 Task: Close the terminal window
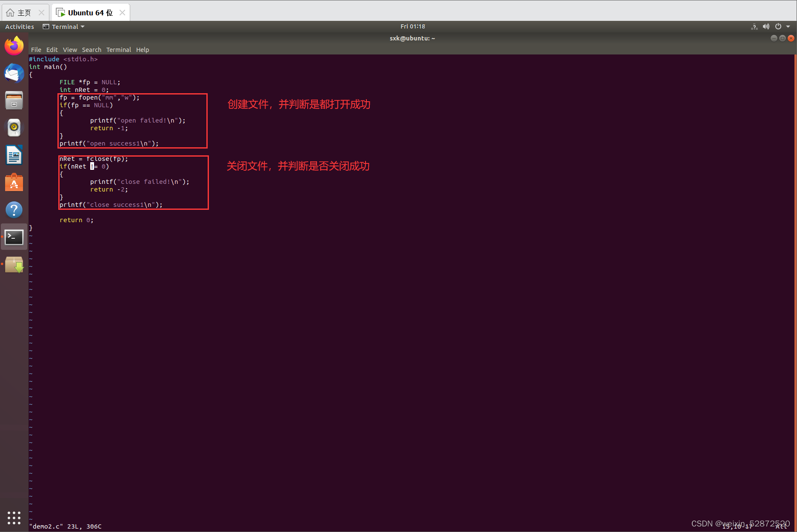point(791,38)
